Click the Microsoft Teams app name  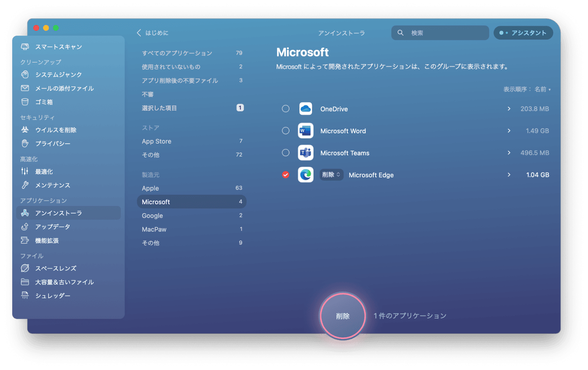pos(345,153)
